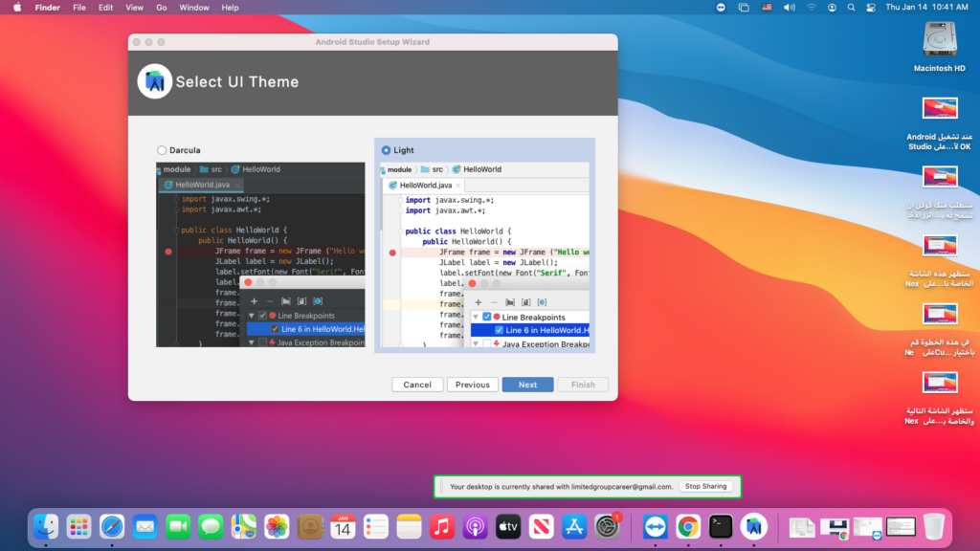Open the input source flag menu
Image resolution: width=980 pixels, height=551 pixels.
[767, 8]
